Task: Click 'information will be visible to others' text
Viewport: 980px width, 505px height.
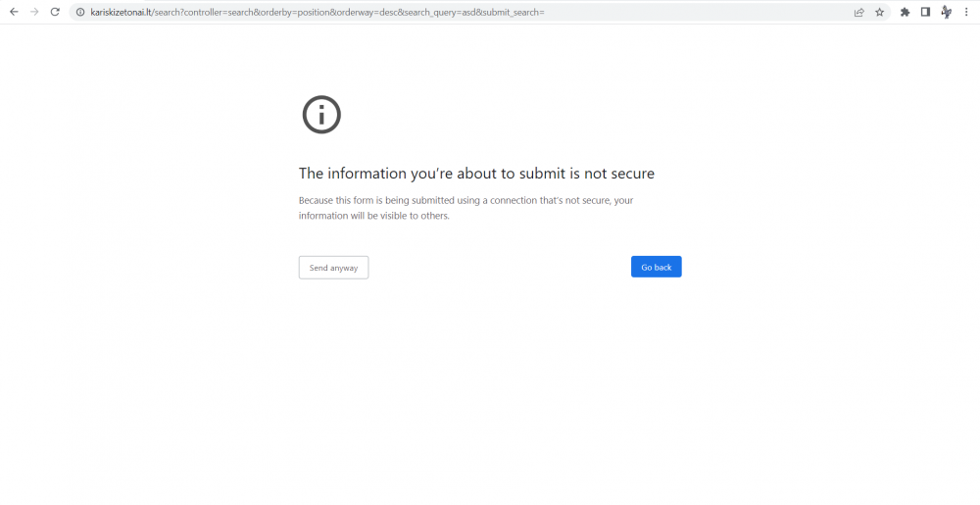Action: point(373,216)
